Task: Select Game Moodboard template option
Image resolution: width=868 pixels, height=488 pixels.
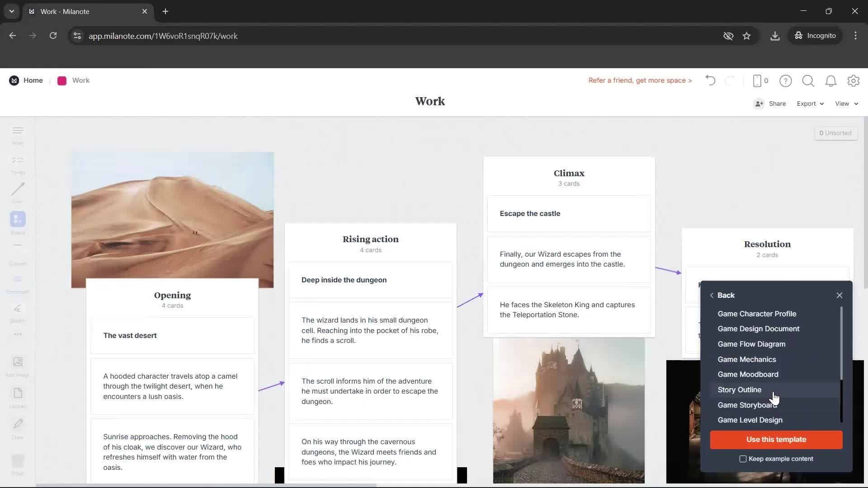Action: 748,374
